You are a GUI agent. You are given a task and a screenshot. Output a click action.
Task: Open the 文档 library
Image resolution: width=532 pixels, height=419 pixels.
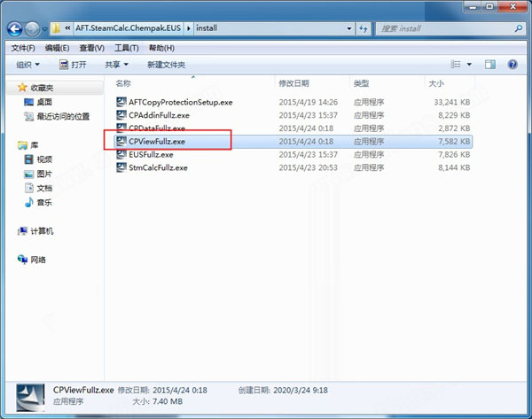pyautogui.click(x=44, y=188)
